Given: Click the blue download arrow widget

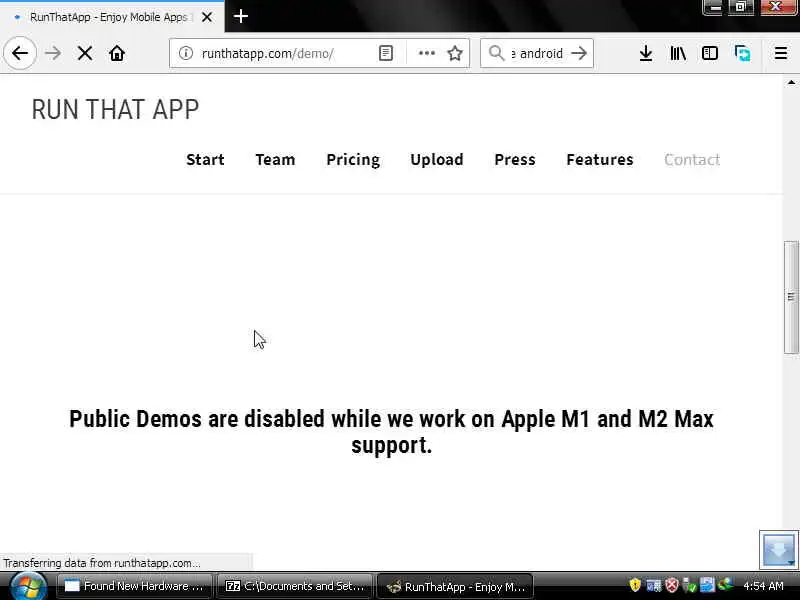Looking at the screenshot, I should (779, 550).
